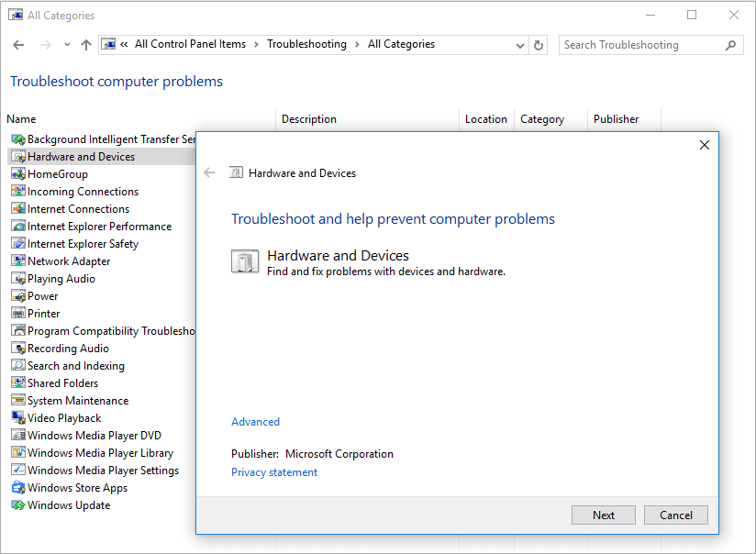The width and height of the screenshot is (756, 554).
Task: Open the Printer troubleshooter icon
Action: (x=17, y=314)
